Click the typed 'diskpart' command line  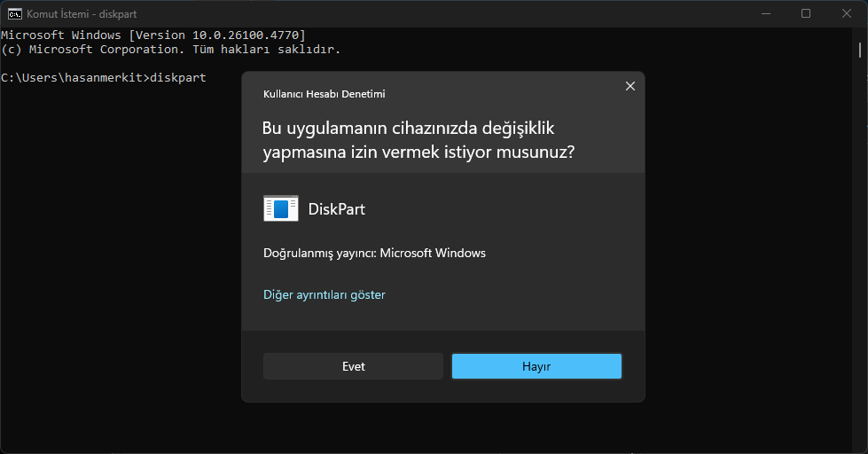[x=104, y=77]
